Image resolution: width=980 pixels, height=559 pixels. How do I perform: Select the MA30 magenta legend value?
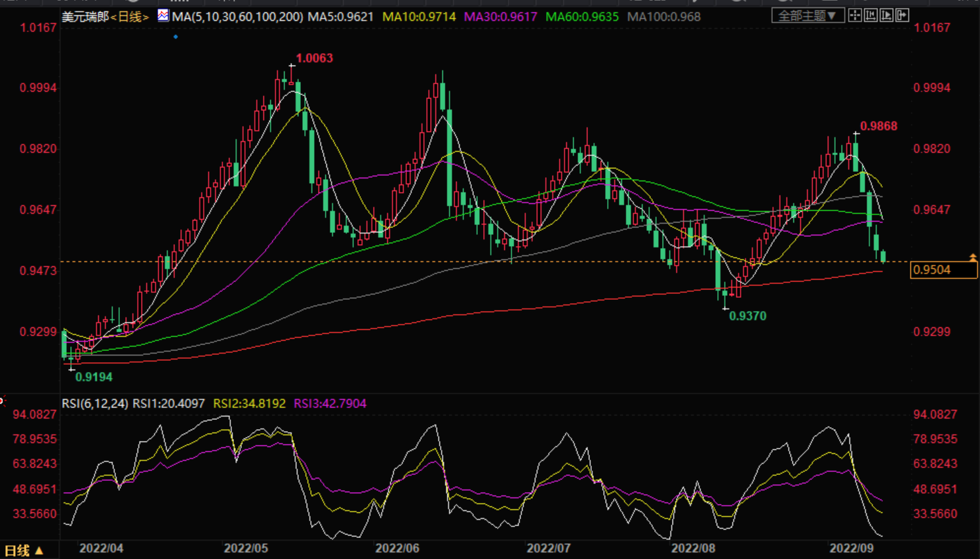500,16
